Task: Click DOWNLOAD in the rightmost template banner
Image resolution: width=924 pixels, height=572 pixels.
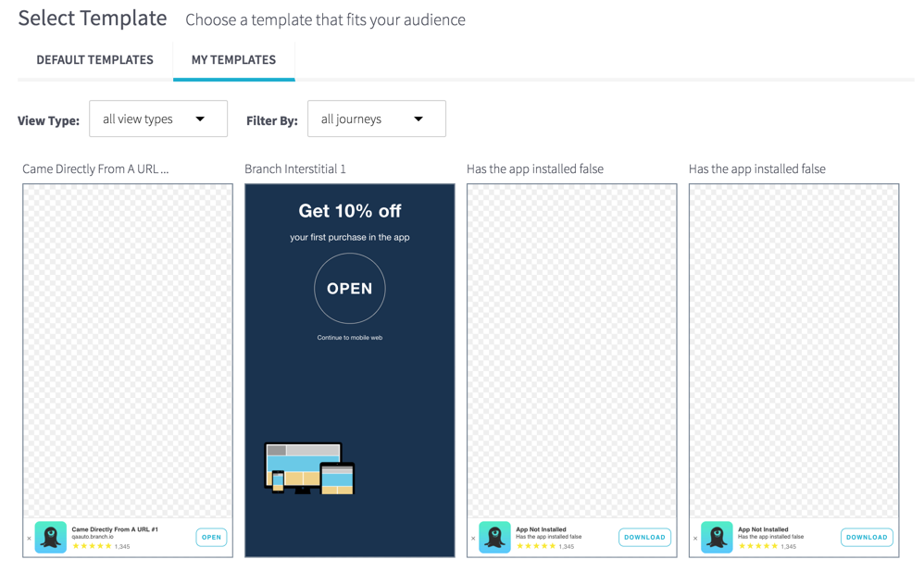Action: (866, 537)
